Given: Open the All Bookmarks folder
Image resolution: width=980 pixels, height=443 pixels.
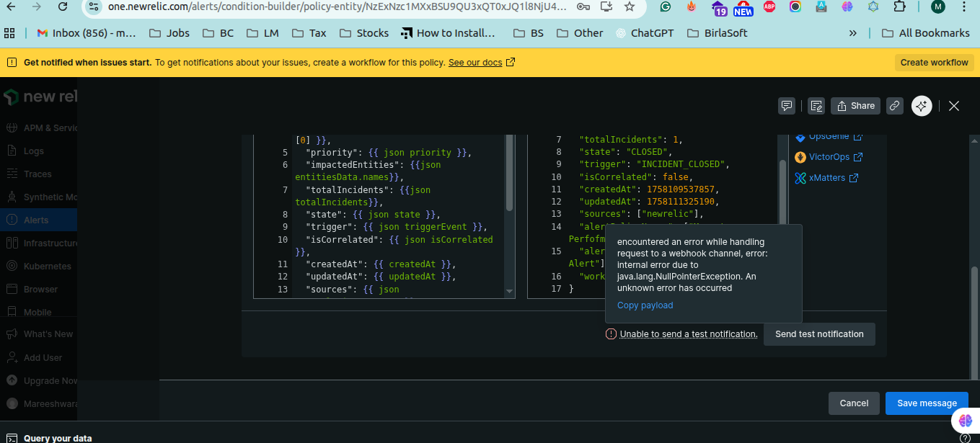Looking at the screenshot, I should click(x=924, y=33).
